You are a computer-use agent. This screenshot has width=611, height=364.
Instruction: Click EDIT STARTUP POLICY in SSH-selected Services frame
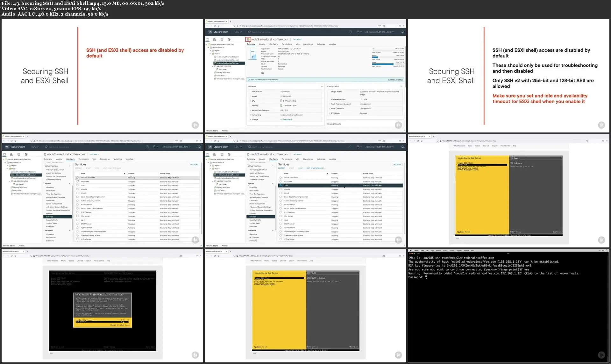(316, 168)
